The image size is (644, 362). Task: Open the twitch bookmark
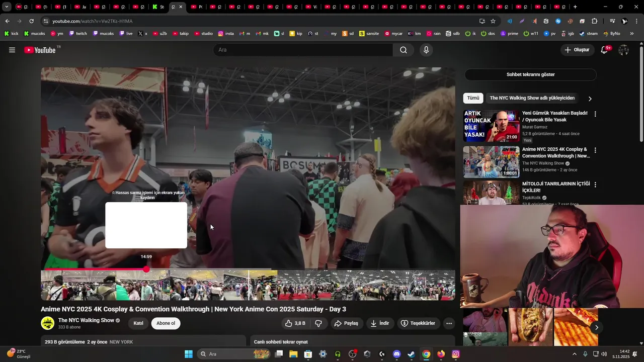[x=78, y=34]
